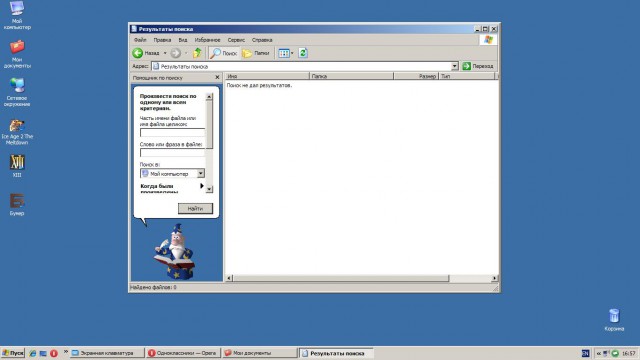Image resolution: width=640 pixels, height=360 pixels.
Task: Open the forward history dropdown arrow
Action: [x=186, y=53]
